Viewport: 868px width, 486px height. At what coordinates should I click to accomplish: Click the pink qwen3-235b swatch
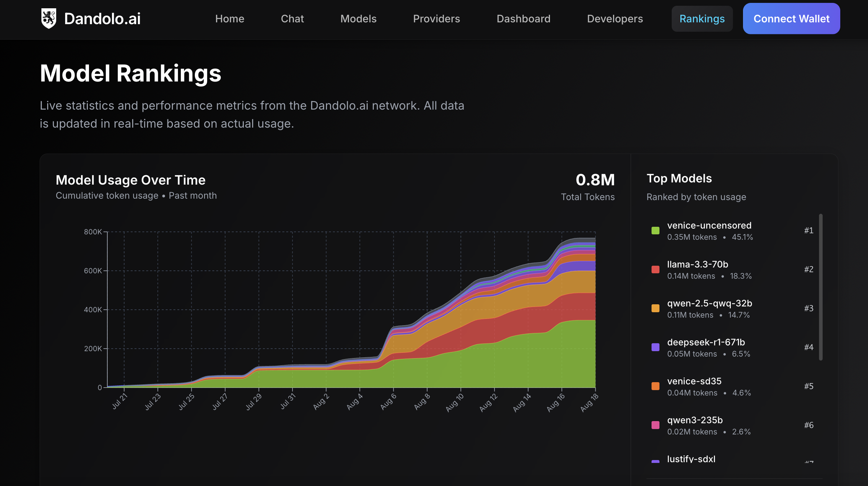656,425
